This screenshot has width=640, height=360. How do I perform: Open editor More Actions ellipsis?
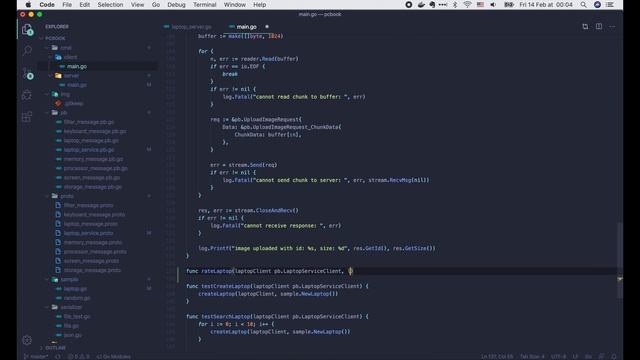612,27
